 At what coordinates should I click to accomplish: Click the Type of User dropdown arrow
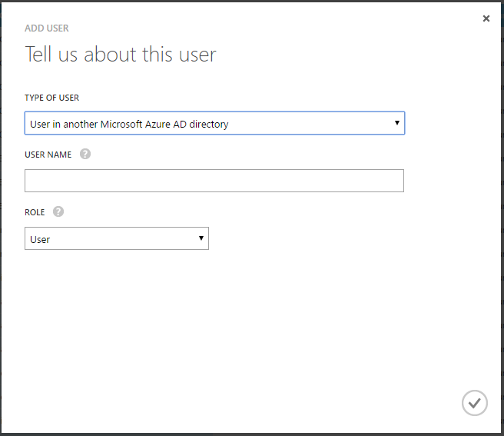pyautogui.click(x=396, y=123)
